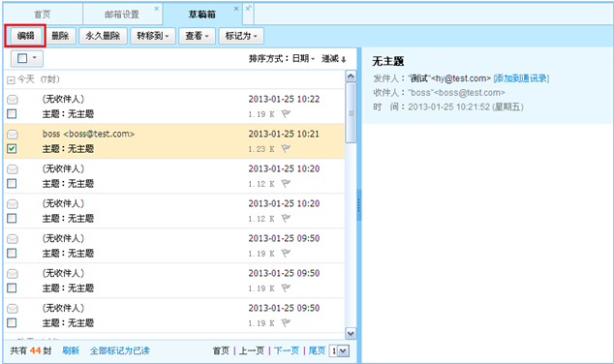
Task: Click the envelope icon of the last 09:50 draft
Action: [13, 309]
